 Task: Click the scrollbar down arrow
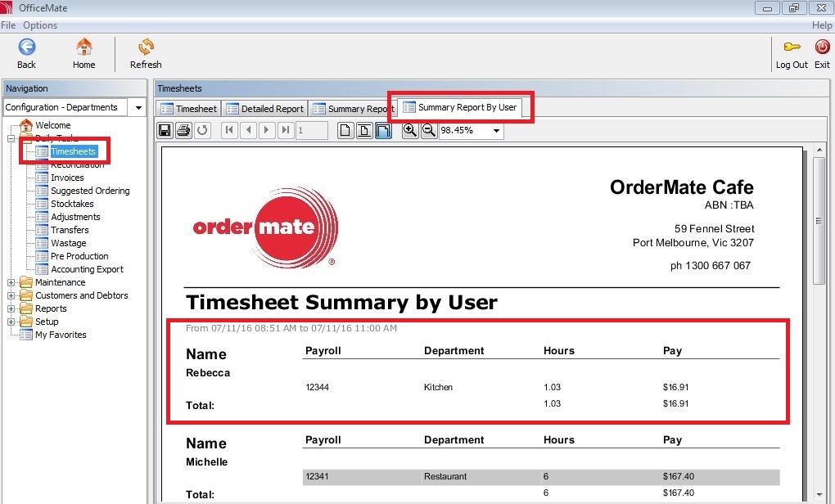[819, 494]
